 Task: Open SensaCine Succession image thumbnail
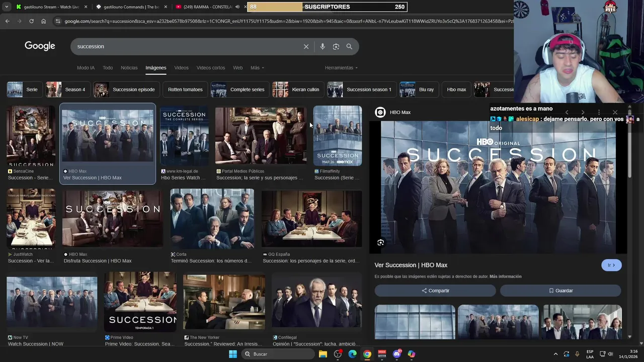click(x=31, y=135)
